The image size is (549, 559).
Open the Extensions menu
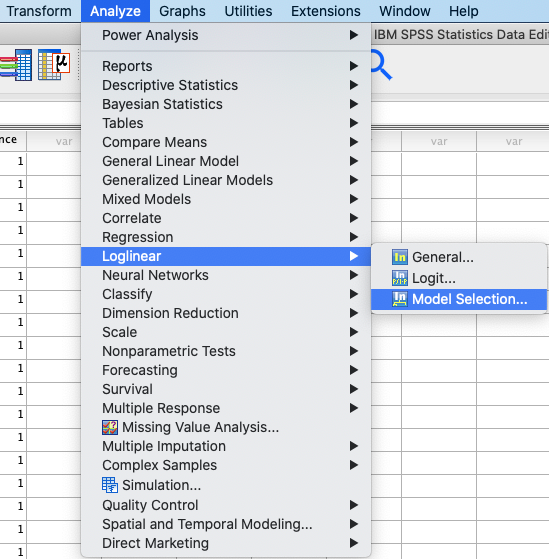pyautogui.click(x=325, y=11)
